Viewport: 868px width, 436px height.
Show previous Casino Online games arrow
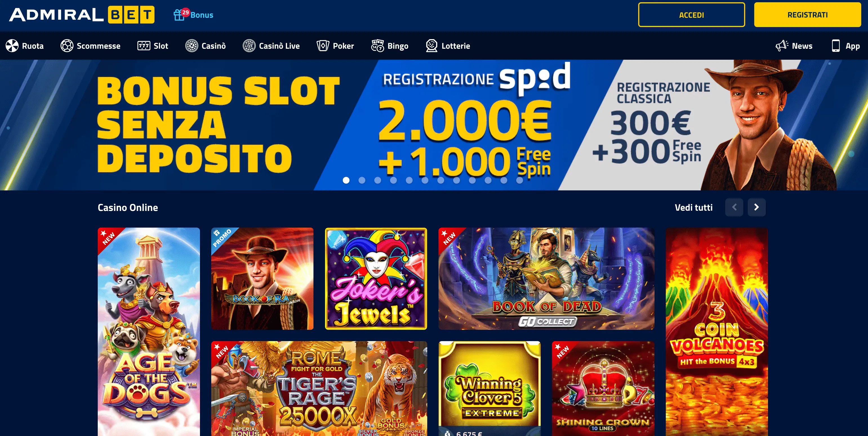(734, 207)
